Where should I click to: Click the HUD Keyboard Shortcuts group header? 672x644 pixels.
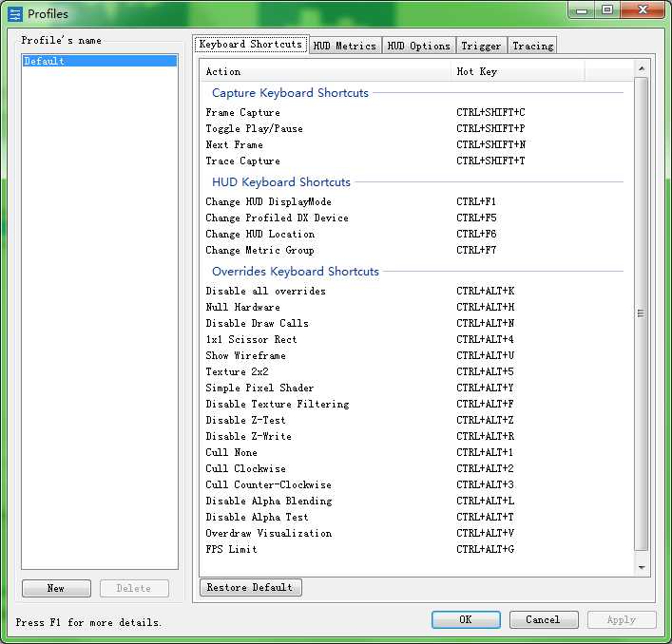click(x=281, y=182)
